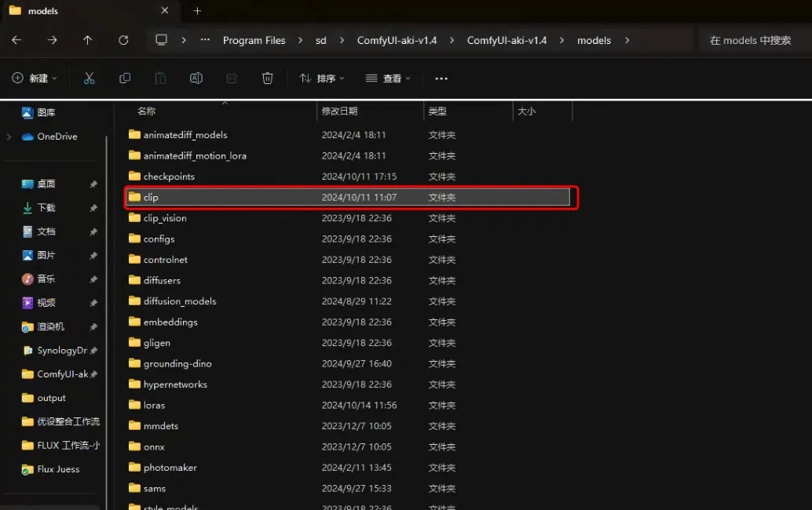Show hidden breadcrumb path with ellipsis
Viewport: 812px width, 510px height.
[205, 40]
